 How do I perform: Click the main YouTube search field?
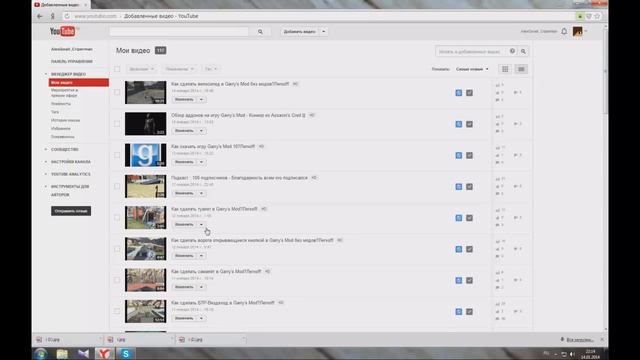tap(179, 31)
